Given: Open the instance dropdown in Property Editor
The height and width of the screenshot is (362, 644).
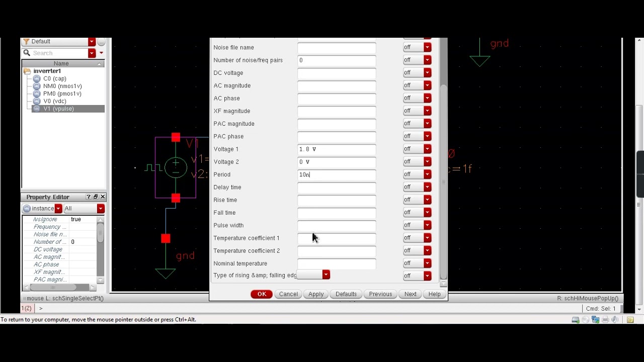Looking at the screenshot, I should [58, 209].
